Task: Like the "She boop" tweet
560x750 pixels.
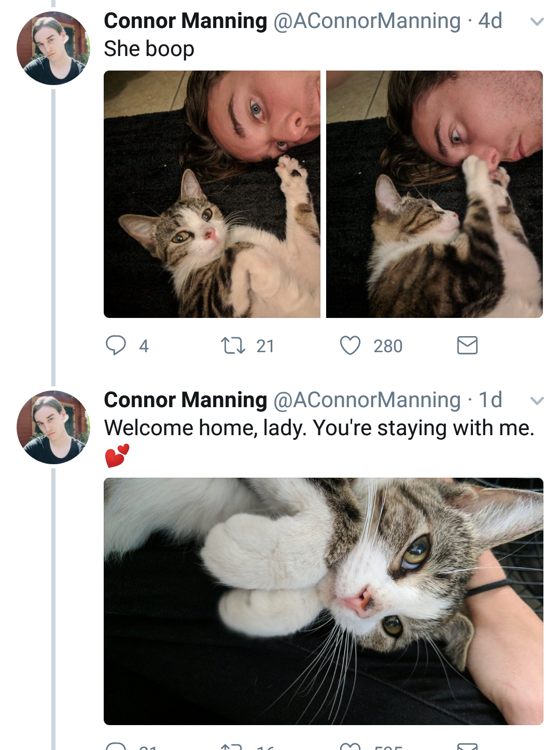Action: pos(350,345)
